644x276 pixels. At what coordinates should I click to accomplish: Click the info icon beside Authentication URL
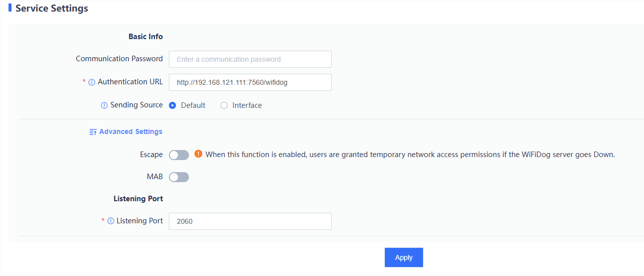(x=92, y=82)
